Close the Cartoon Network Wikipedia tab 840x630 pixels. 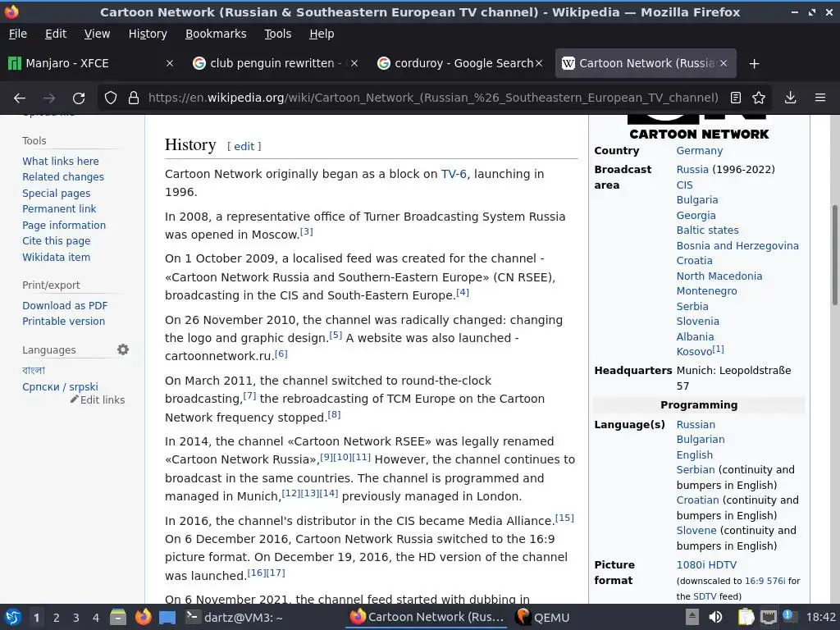click(724, 63)
